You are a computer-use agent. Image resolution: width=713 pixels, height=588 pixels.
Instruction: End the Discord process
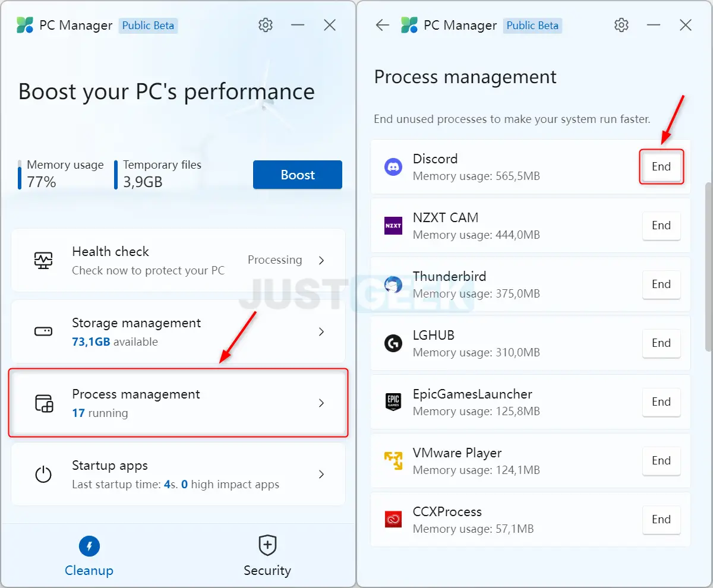(x=661, y=167)
